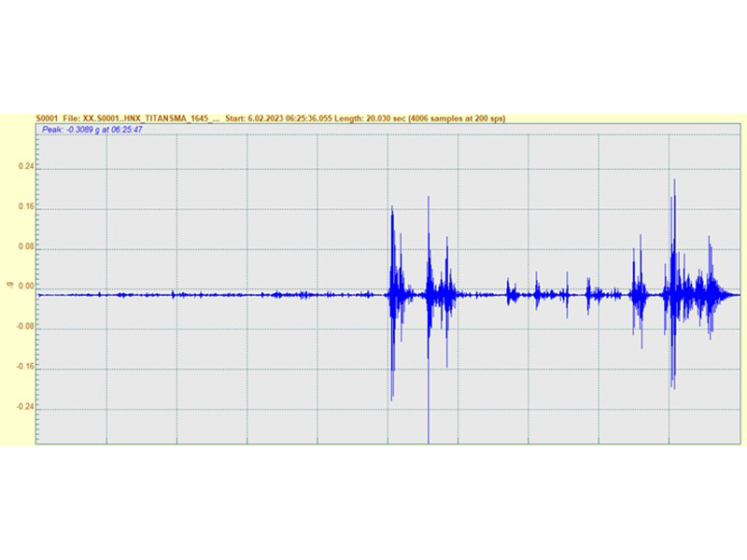Viewport: 747px width, 560px height.
Task: Click the 'g' unit label on y-axis
Action: tap(8, 285)
